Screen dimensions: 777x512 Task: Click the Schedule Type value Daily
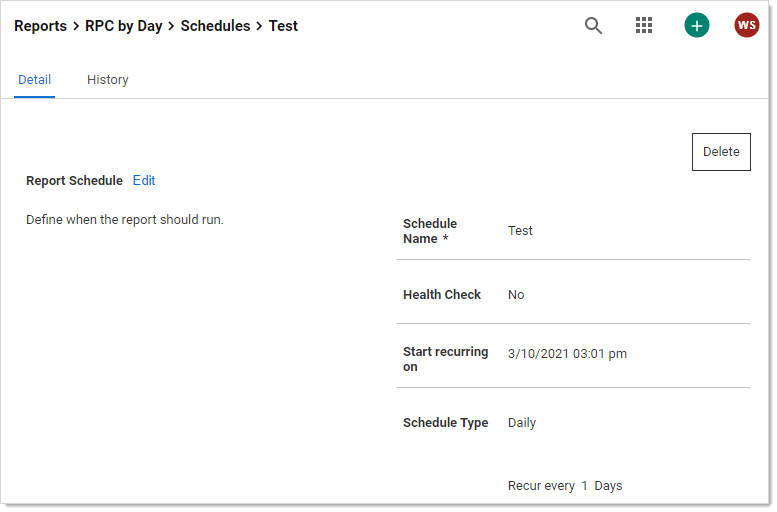tap(522, 423)
